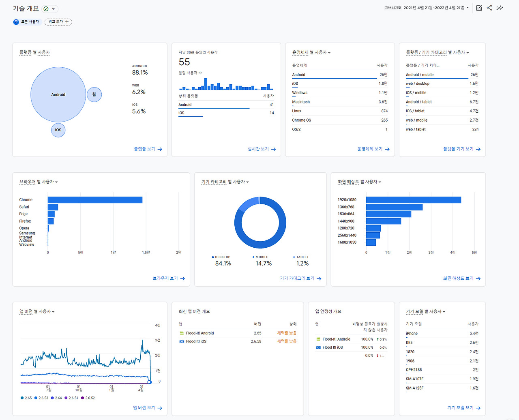Click the 플랫폼 보기 arrow icon
Image resolution: width=519 pixels, height=420 pixels.
(160, 149)
